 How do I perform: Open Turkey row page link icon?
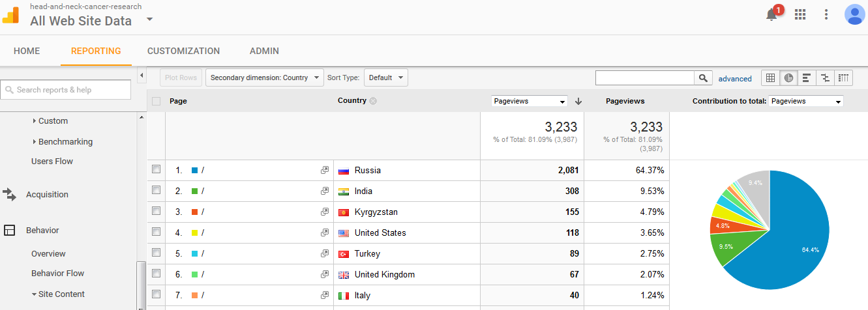click(x=324, y=254)
